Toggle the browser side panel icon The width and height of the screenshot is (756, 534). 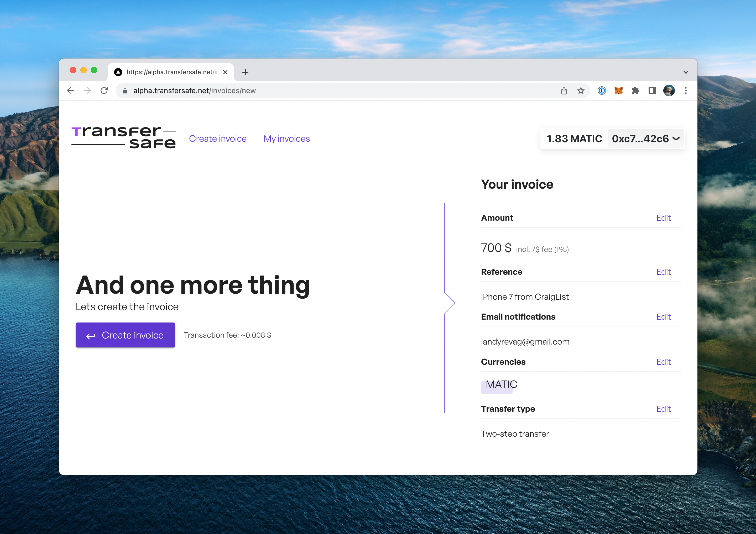652,91
